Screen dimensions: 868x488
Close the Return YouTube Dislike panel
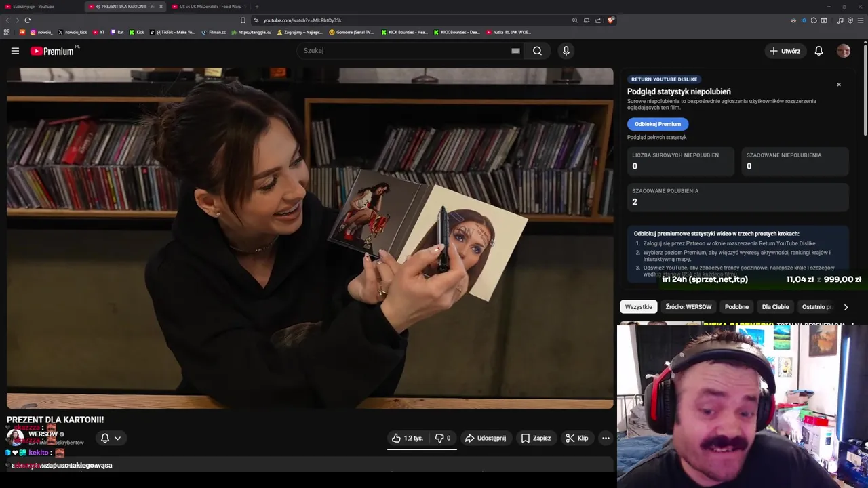tap(839, 85)
